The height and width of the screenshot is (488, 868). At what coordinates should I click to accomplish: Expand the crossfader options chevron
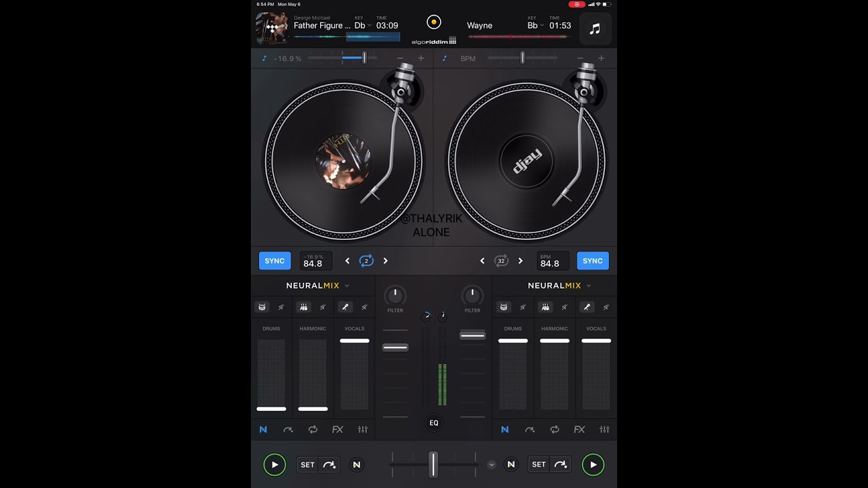492,464
